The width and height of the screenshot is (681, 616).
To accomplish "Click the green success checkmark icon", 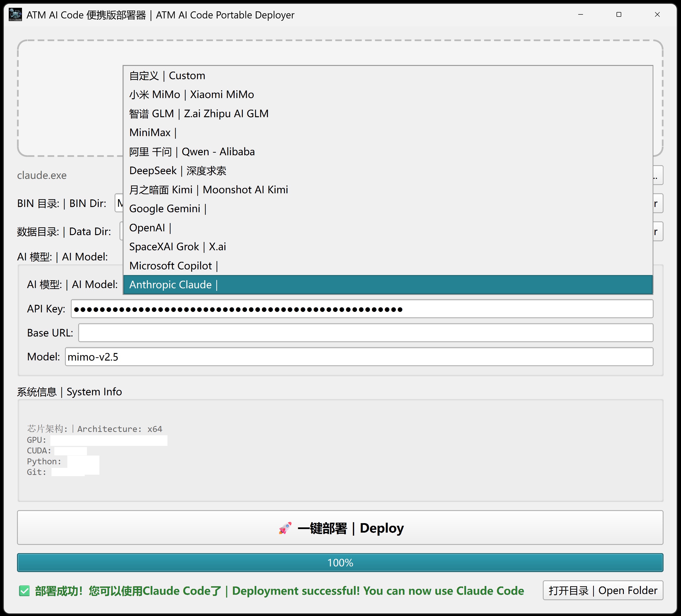I will point(24,591).
